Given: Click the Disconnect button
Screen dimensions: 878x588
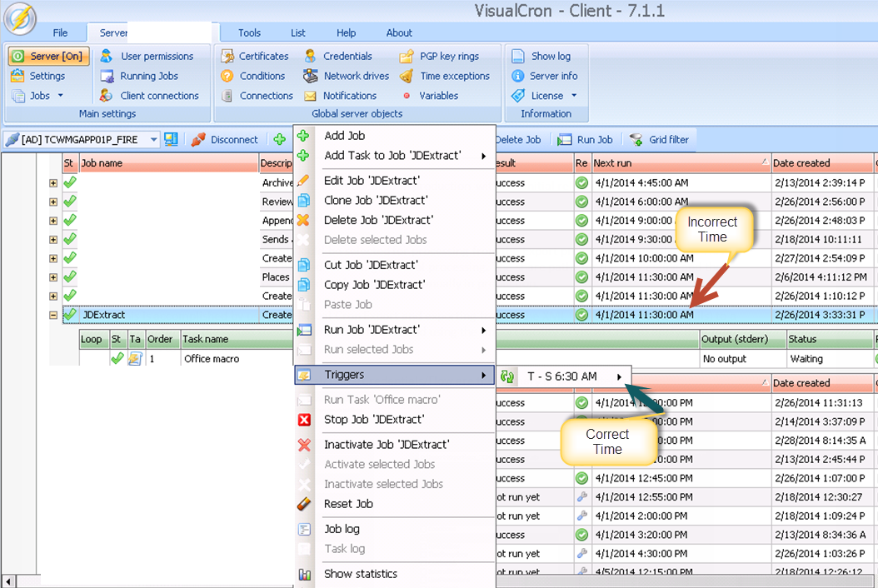Looking at the screenshot, I should click(225, 140).
